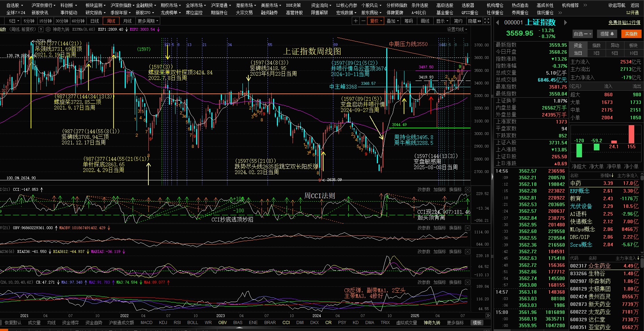Expand the 沪深京排行 menu

click(43, 5)
